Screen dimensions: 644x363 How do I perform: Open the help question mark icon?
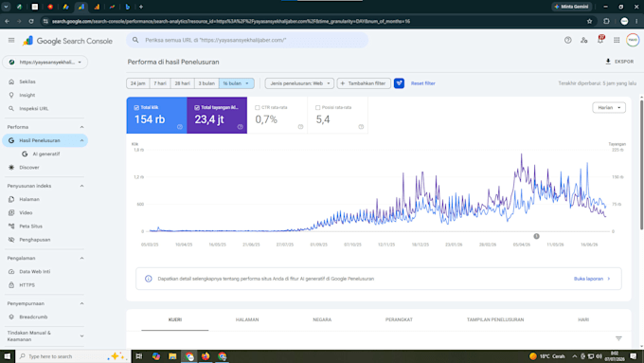[x=567, y=41]
